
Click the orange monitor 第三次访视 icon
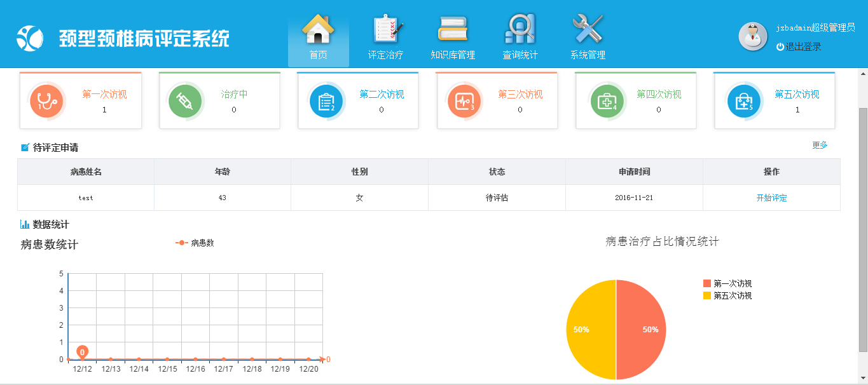(x=464, y=101)
